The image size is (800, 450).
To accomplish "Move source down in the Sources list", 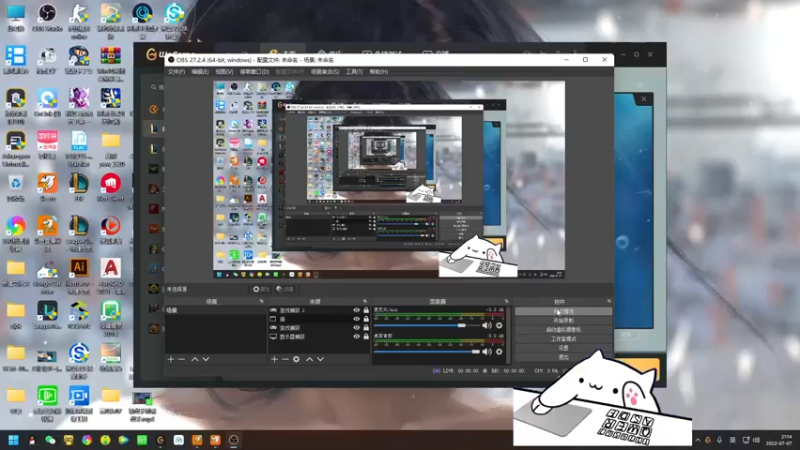I will coord(320,359).
